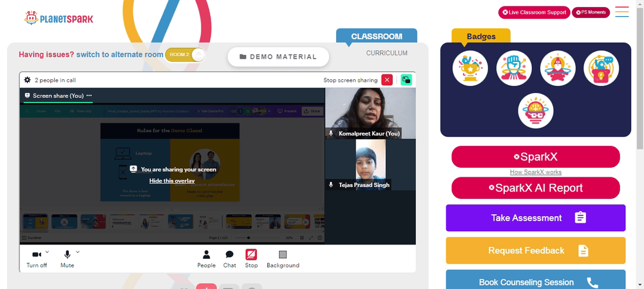The image size is (644, 289).
Task: Open the hamburger menu
Action: [x=622, y=12]
